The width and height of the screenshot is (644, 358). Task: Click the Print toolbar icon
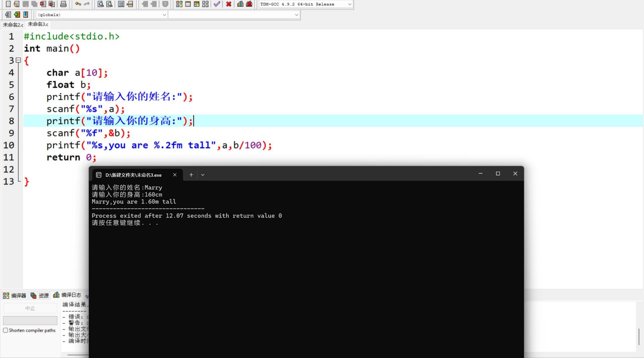pos(63,4)
